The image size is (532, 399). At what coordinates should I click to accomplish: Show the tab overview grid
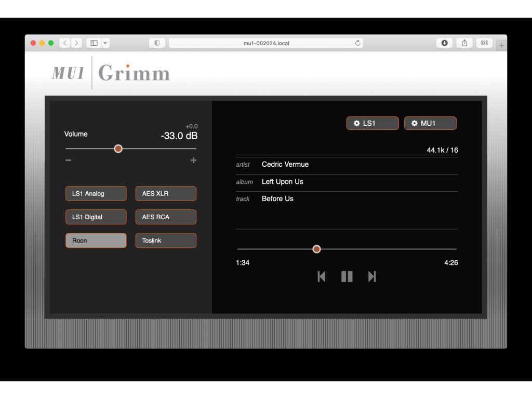(485, 43)
